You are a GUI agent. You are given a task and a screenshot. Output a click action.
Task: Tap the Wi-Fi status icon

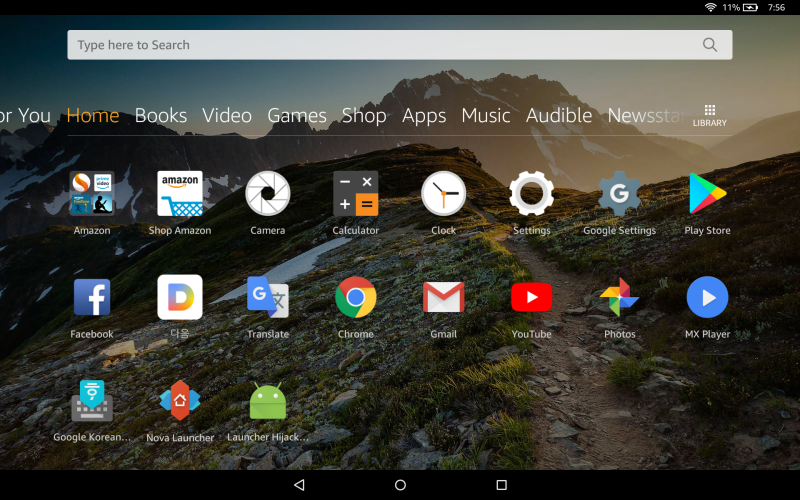710,7
